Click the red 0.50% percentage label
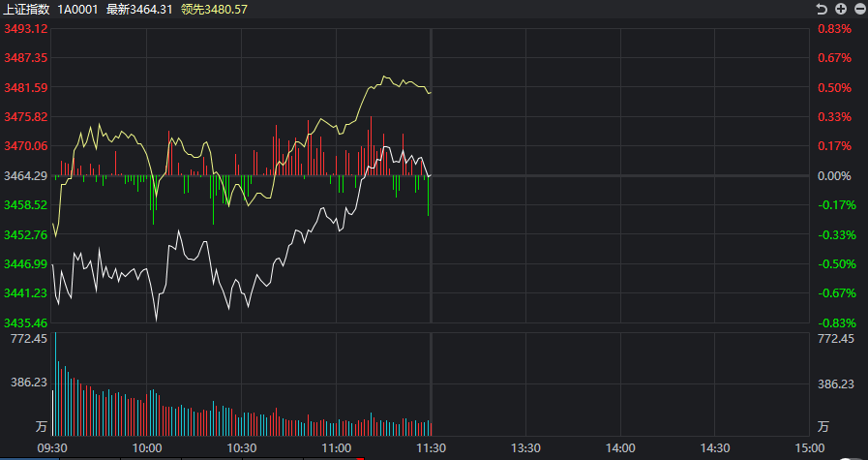Viewport: 868px width, 460px height. coord(834,87)
